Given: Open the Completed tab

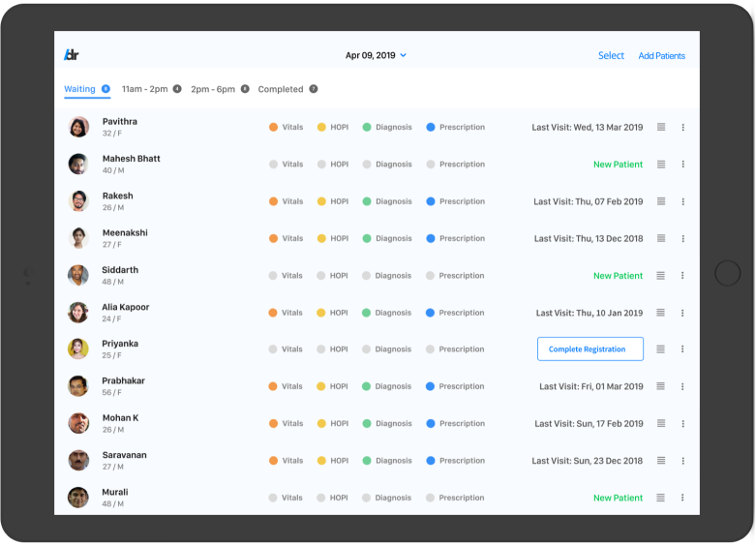Looking at the screenshot, I should point(280,89).
